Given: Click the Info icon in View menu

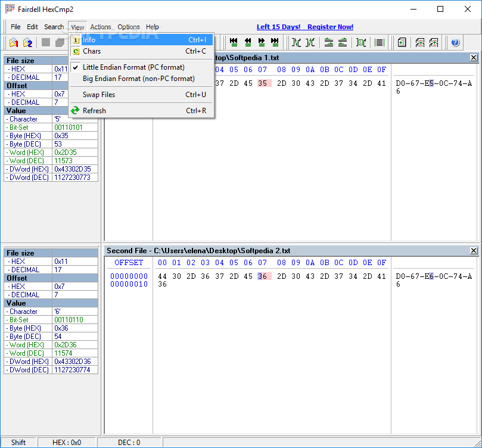Looking at the screenshot, I should (76, 40).
